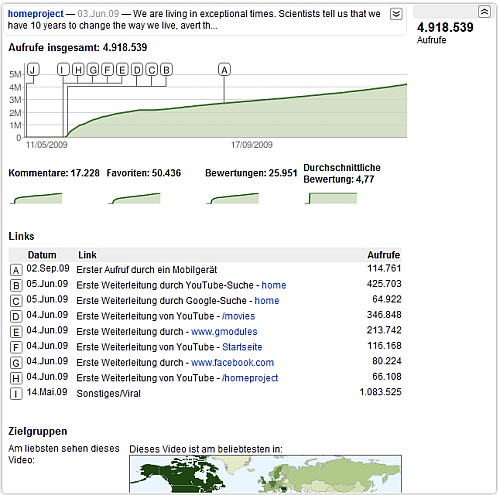Screen dimensions: 500x495
Task: Click the 114.761 views value
Action: 384,268
